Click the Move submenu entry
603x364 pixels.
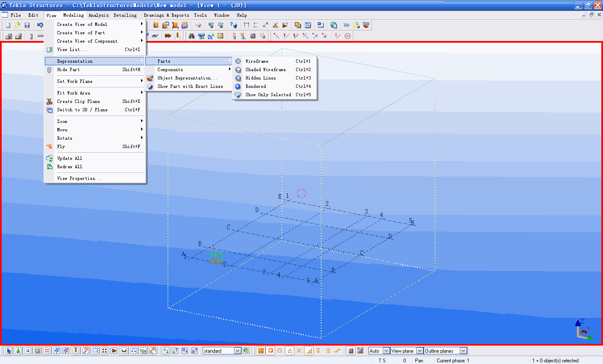pos(95,130)
